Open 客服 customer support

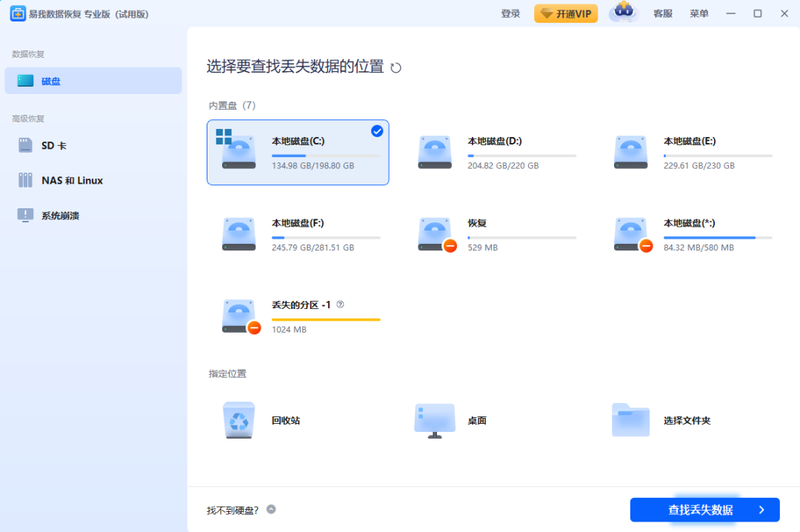663,14
